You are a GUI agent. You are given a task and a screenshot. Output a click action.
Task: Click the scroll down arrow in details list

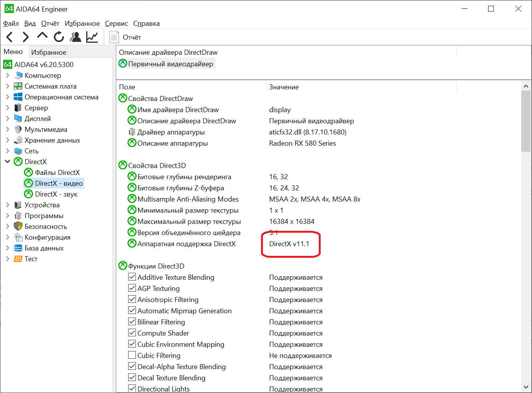526,387
